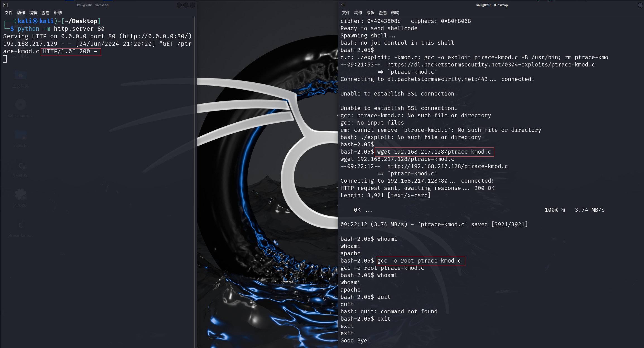
Task: Click the right terminal title 'kali@kali: ~/Desktop'
Action: point(492,5)
